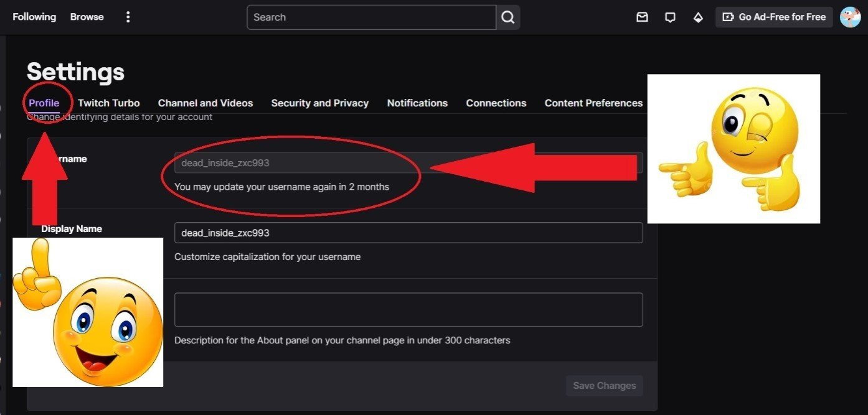Click the greyed-out username field
Viewport: 868px width, 415px height.
pos(408,163)
